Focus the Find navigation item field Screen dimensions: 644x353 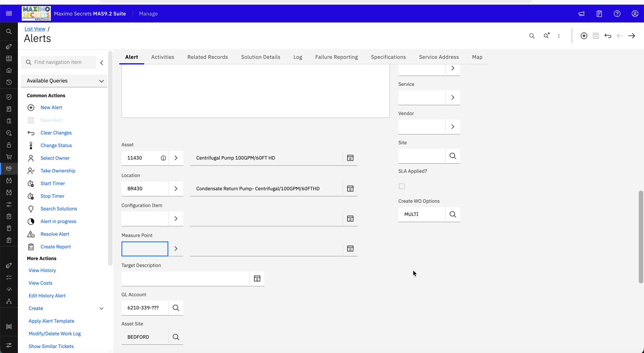[59, 62]
